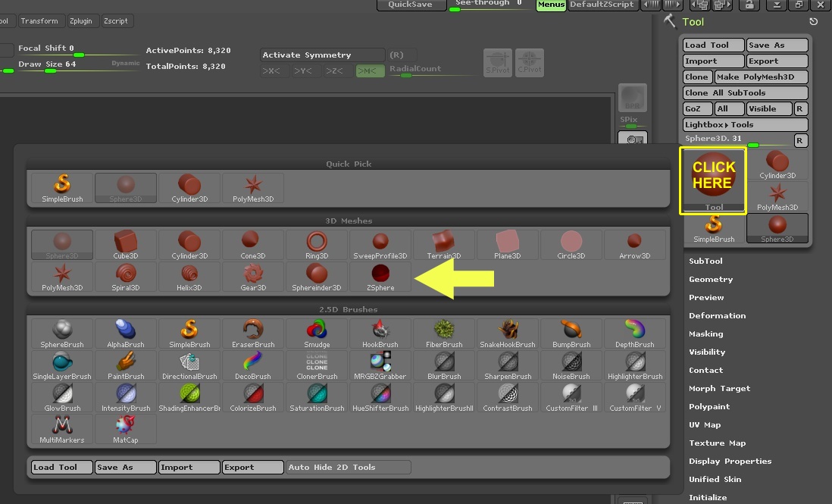Viewport: 832px width, 504px height.
Task: Select Cone3D in 3D Meshes
Action: tap(253, 245)
